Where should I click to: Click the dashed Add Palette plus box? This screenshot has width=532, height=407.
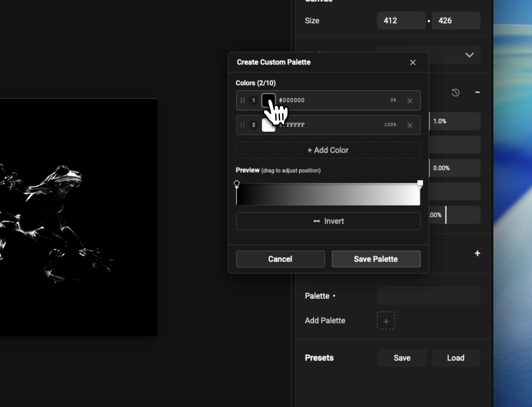386,321
